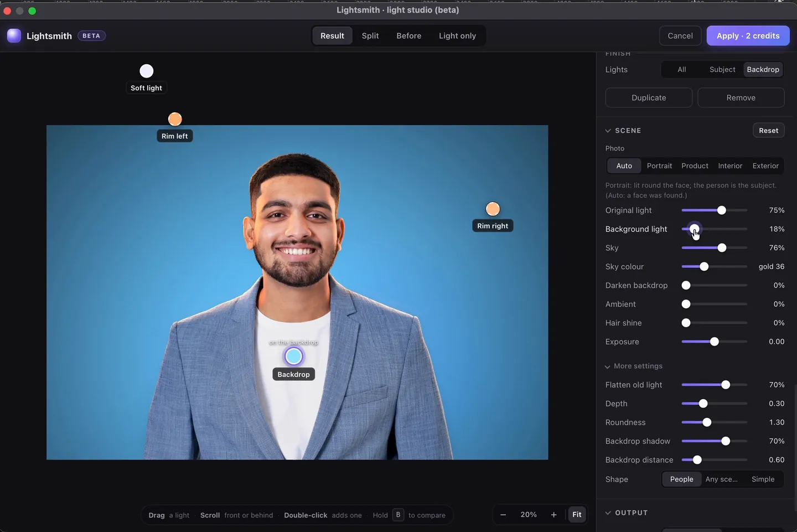The image size is (797, 532).
Task: Click the Exposure slider handle
Action: point(715,342)
